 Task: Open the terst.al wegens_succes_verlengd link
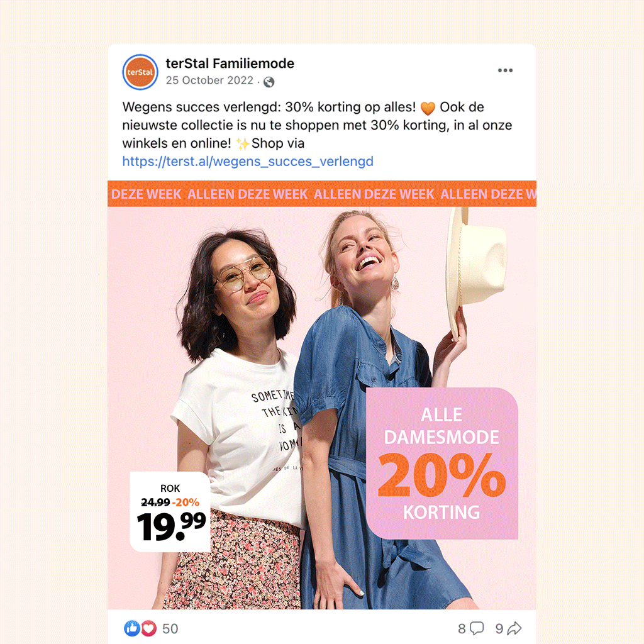click(x=248, y=162)
